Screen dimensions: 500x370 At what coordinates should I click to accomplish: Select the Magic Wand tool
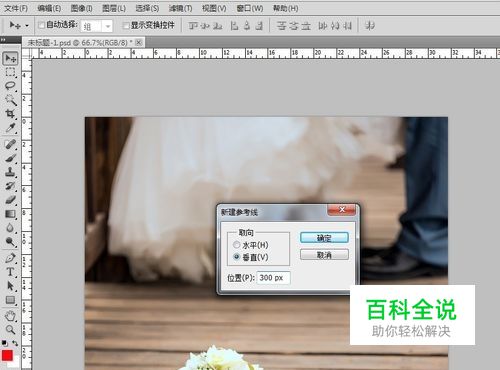pyautogui.click(x=10, y=100)
